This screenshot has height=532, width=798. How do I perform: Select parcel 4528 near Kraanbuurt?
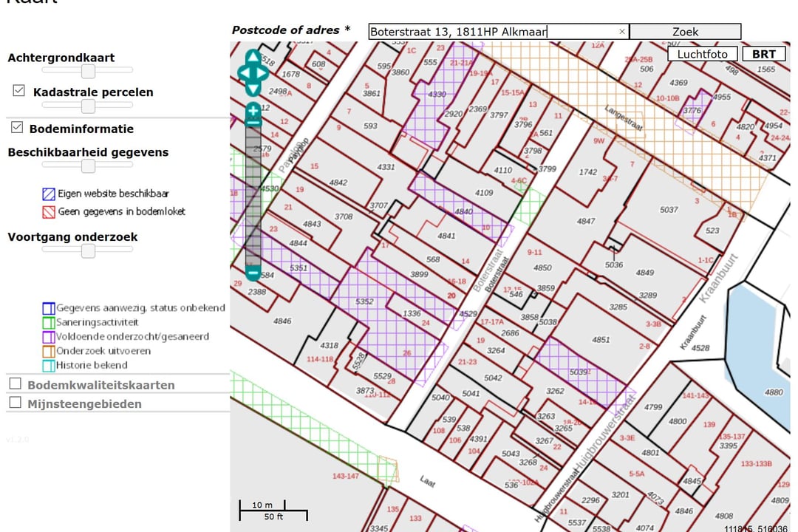click(700, 348)
